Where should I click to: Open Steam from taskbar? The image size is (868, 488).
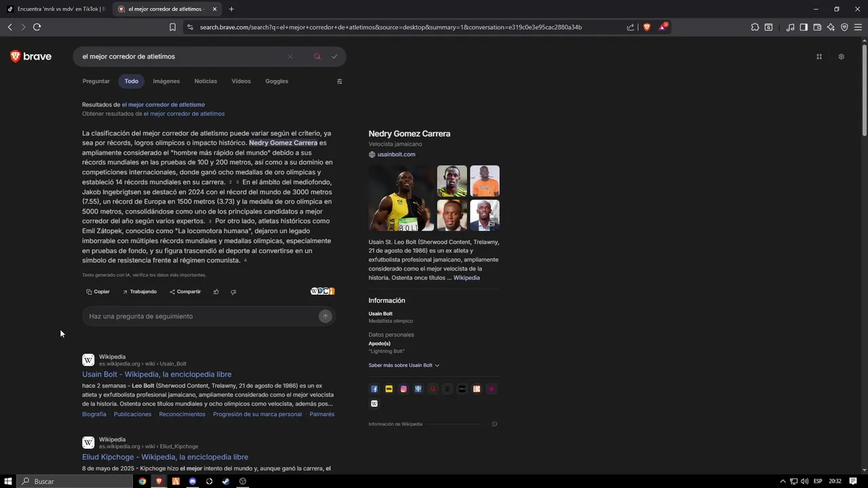(226, 481)
